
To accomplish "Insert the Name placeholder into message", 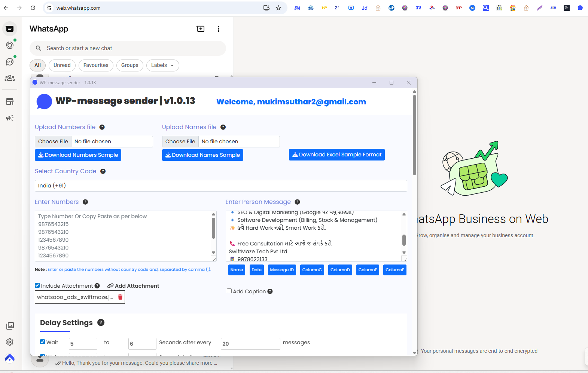I will (x=237, y=270).
